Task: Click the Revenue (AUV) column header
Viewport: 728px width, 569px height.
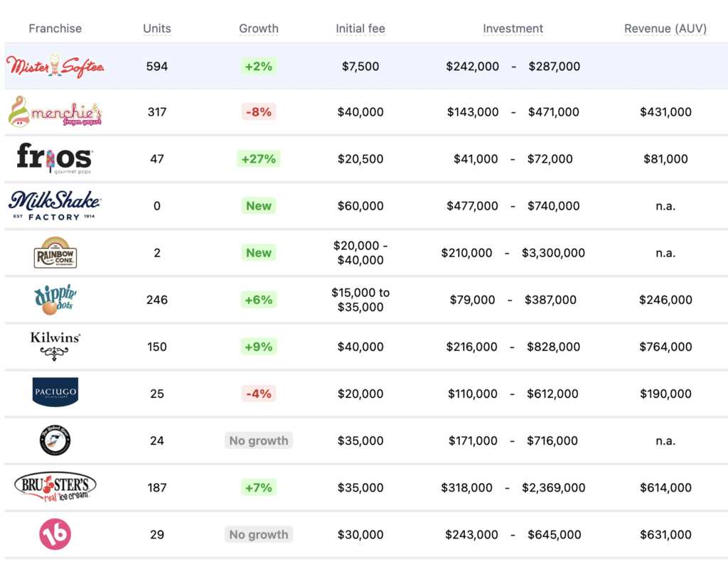Action: point(665,28)
